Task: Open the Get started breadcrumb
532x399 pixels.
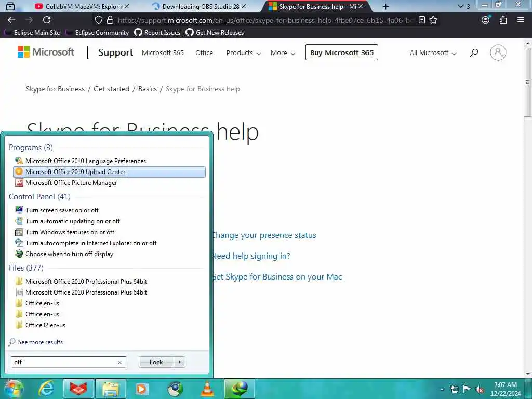Action: [x=111, y=89]
